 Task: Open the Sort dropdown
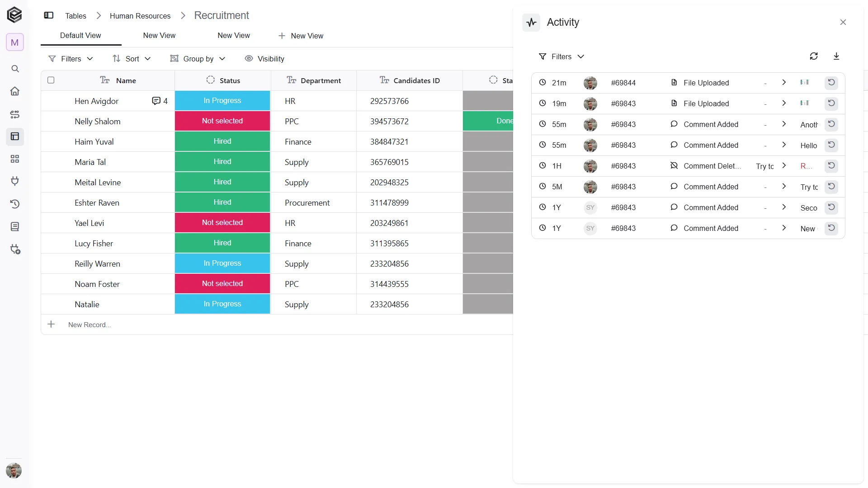point(132,59)
